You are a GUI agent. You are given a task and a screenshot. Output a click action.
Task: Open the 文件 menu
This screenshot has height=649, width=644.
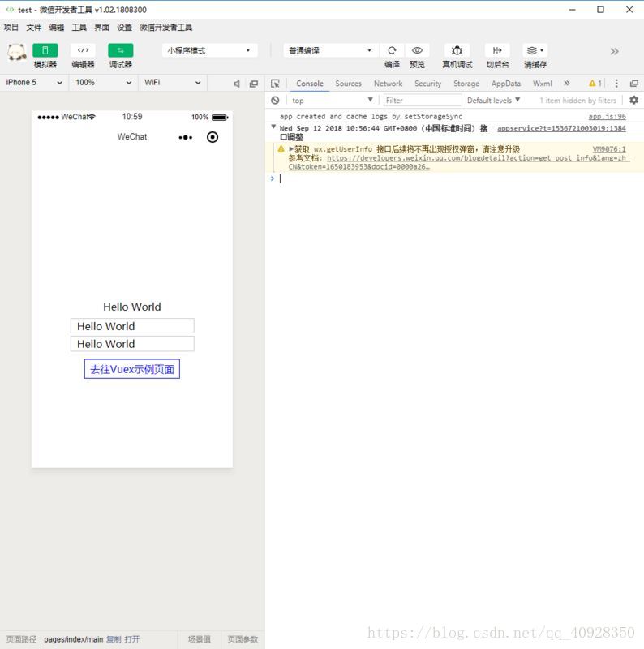tap(34, 28)
